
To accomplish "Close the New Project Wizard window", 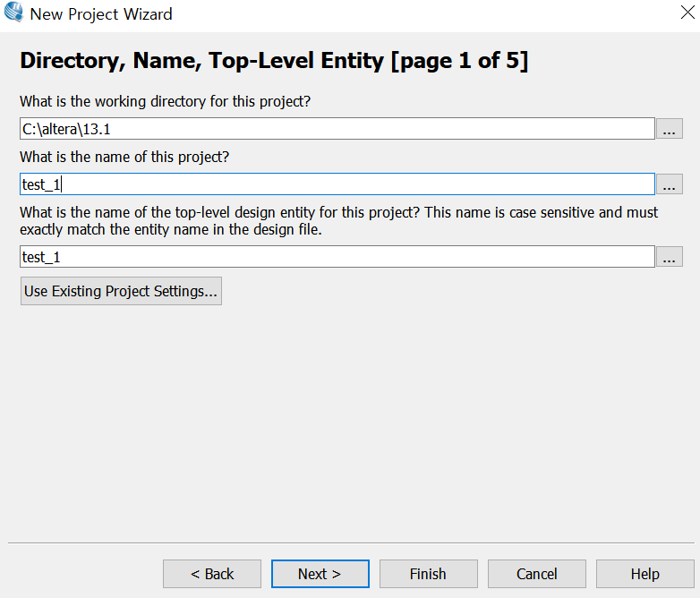I will pyautogui.click(x=687, y=13).
